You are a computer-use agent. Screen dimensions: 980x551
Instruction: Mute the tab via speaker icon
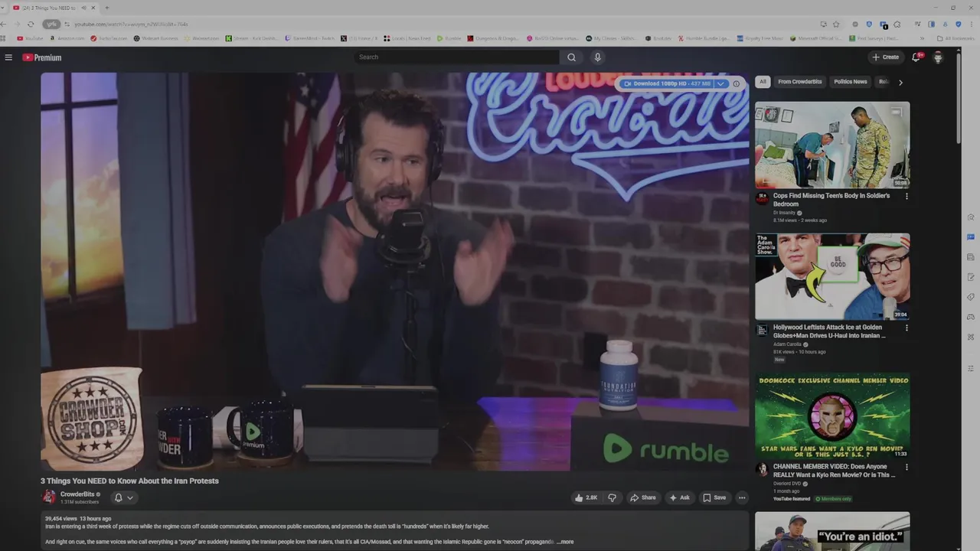click(x=83, y=8)
